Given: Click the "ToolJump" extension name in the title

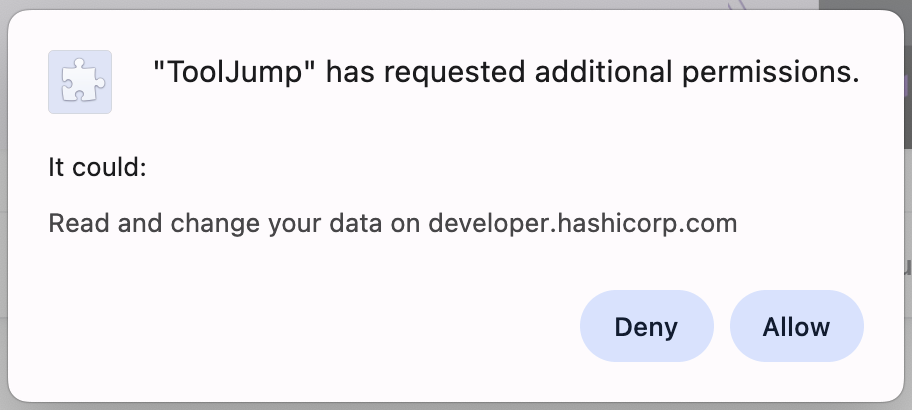Looking at the screenshot, I should point(236,73).
